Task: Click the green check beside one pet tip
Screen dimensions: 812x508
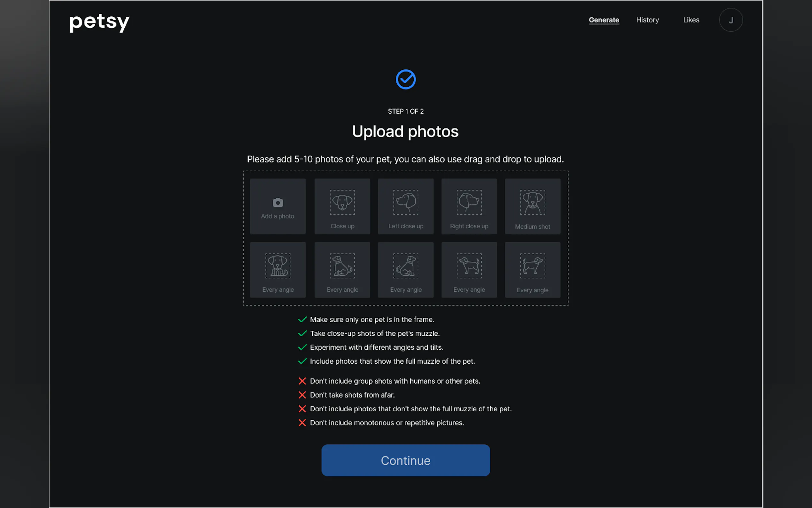Action: pyautogui.click(x=302, y=320)
